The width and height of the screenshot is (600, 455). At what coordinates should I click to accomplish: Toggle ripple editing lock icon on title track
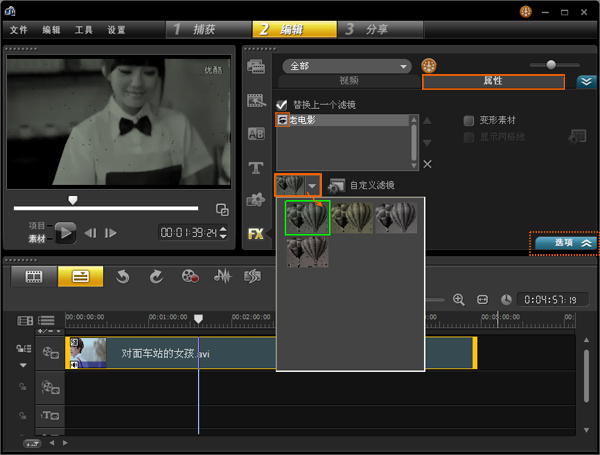pyautogui.click(x=23, y=415)
